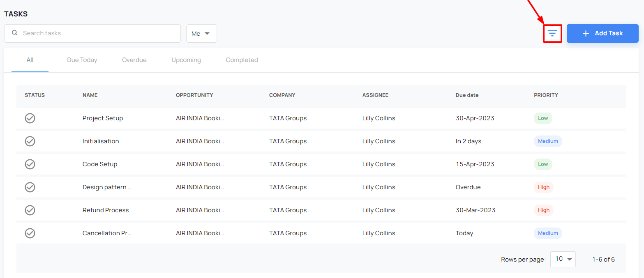Open the Me assignee dropdown
Viewport: 644px width, 278px height.
pos(201,33)
